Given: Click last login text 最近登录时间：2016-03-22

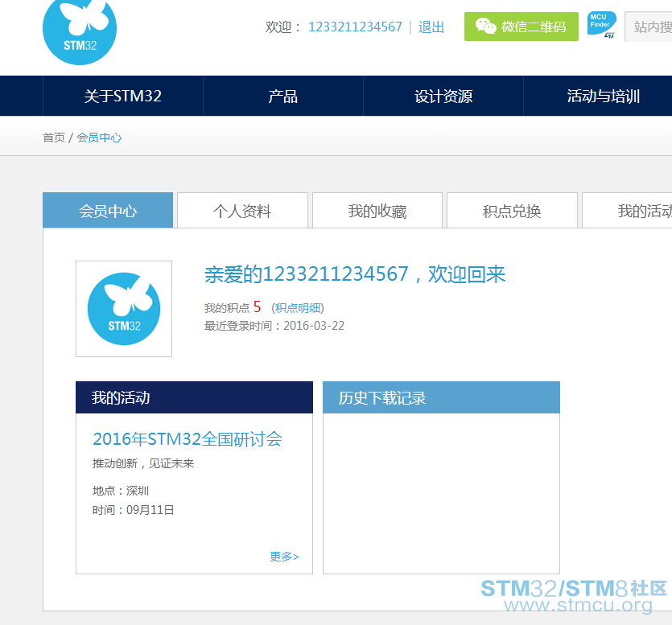Looking at the screenshot, I should pos(274,326).
